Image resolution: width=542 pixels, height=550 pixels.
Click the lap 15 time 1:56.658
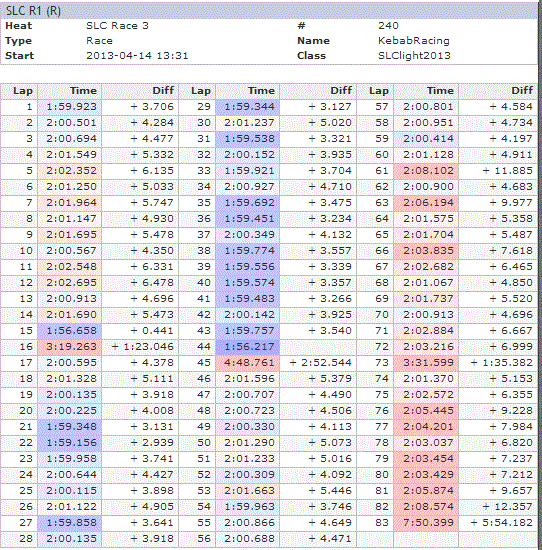(71, 331)
